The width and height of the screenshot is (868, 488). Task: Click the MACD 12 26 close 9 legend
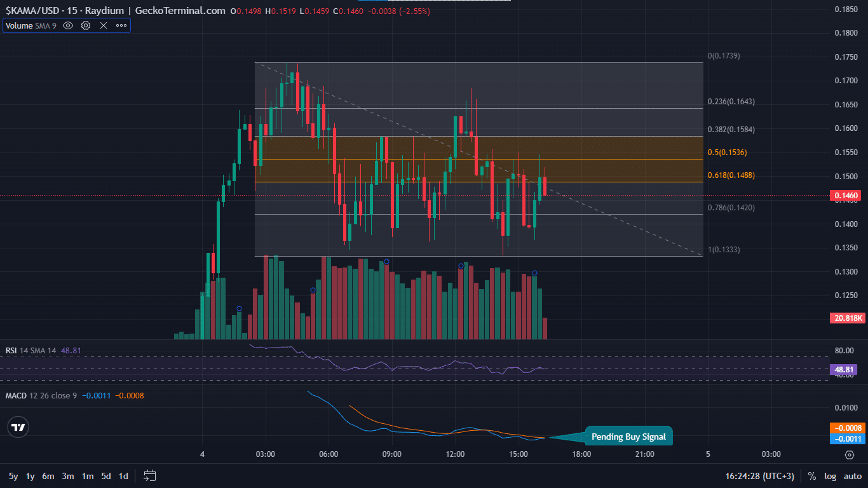[x=41, y=395]
